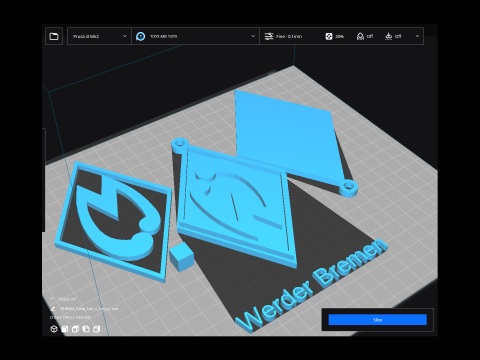Screen dimensions: 480x360
Task: Click the pencil edit name icon
Action: coord(53,309)
